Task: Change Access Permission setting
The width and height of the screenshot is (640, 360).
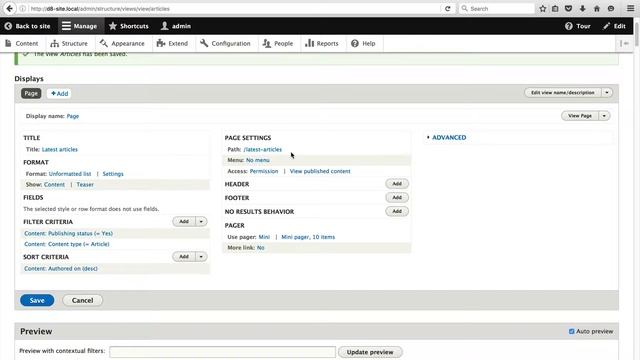Action: pos(264,171)
